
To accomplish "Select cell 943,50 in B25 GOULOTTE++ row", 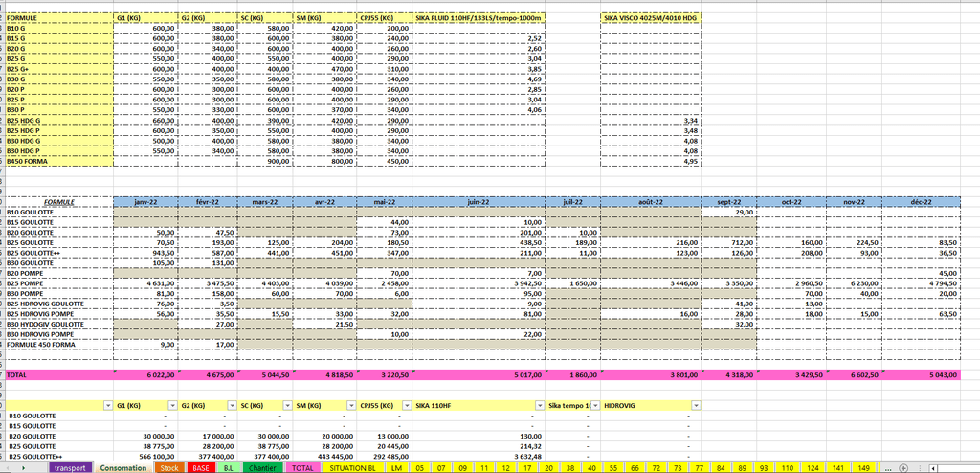I will [x=145, y=253].
